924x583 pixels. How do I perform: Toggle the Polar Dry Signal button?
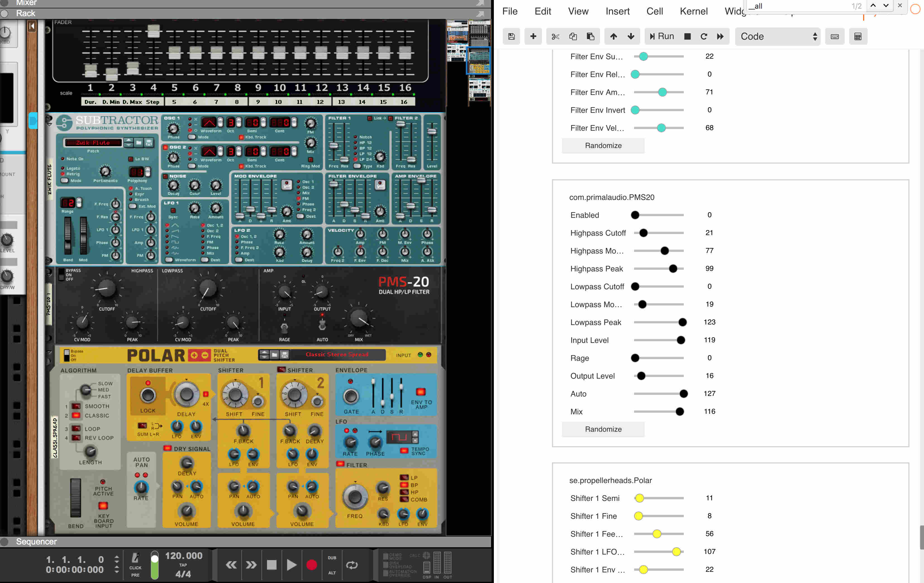(x=167, y=448)
